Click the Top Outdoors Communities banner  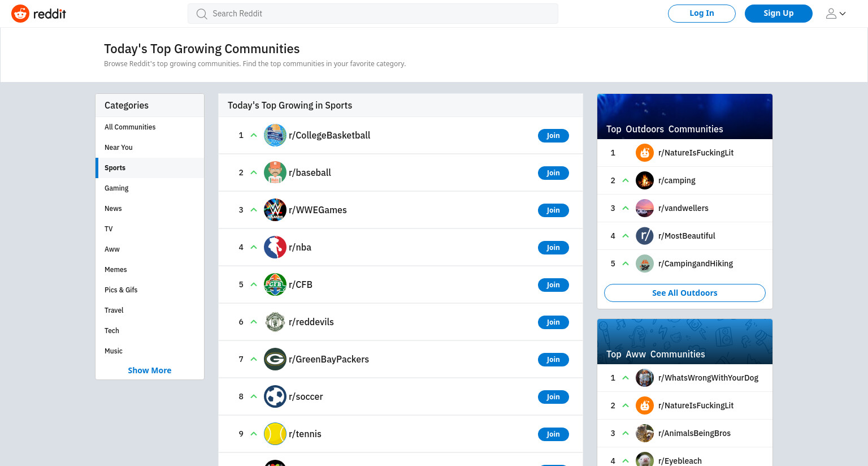[x=685, y=116]
